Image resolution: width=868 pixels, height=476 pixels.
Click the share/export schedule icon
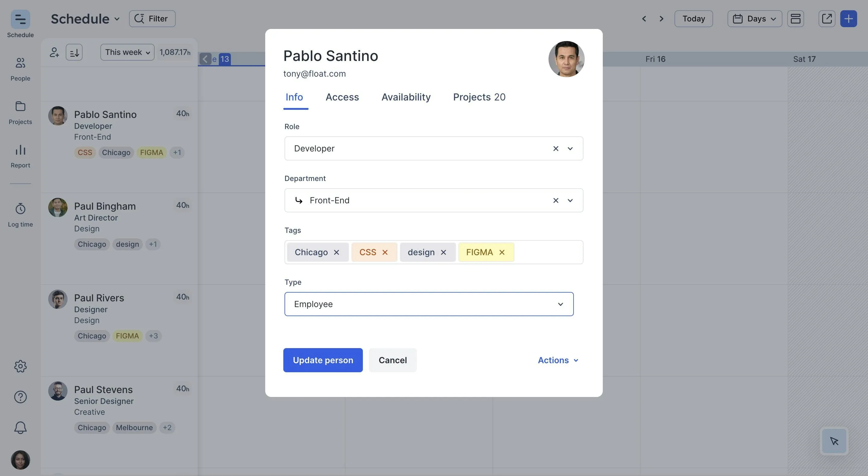tap(827, 19)
